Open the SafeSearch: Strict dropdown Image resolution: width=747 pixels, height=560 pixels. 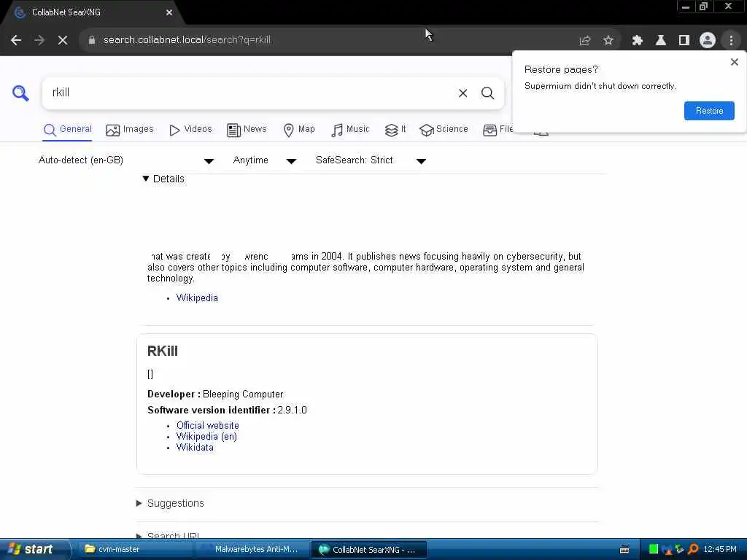[x=371, y=160]
